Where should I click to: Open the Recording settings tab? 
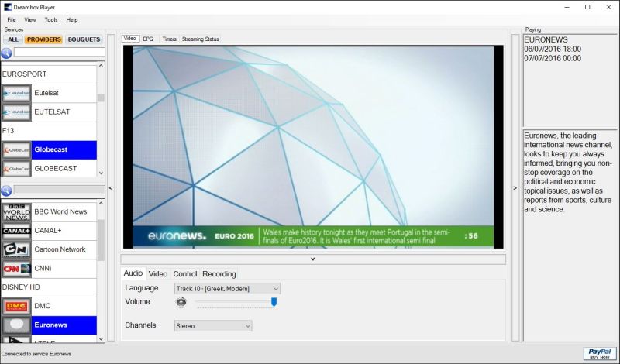(x=219, y=274)
